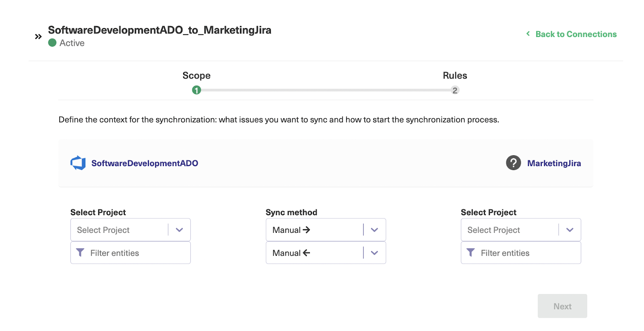The height and width of the screenshot is (331, 644).
Task: Click Back to Connections link
Action: (x=576, y=34)
